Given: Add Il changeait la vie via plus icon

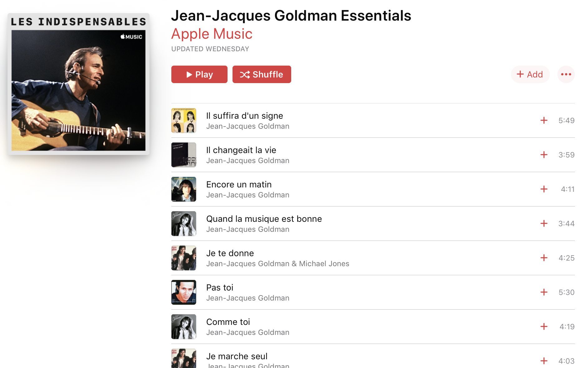Looking at the screenshot, I should tap(544, 155).
